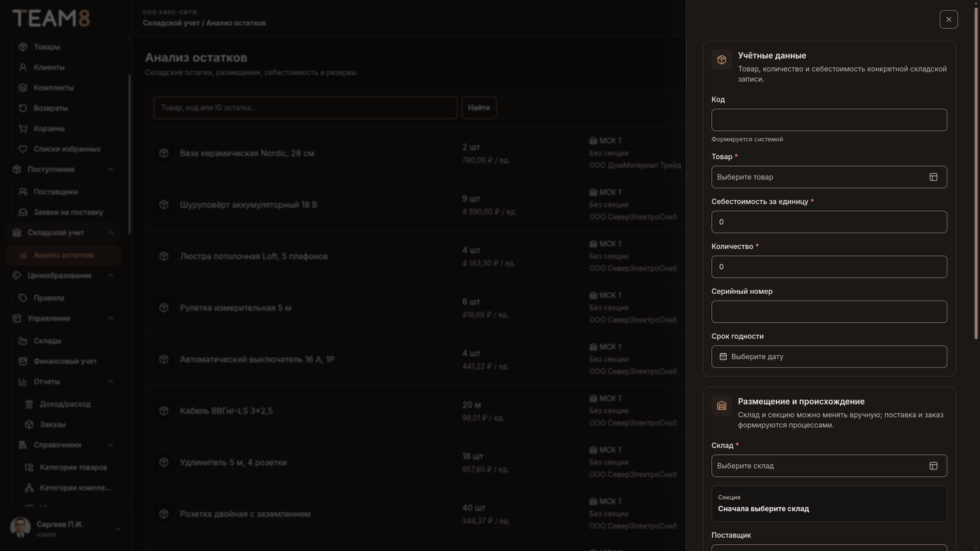The image size is (980, 551).
Task: Click the picker icon in the Товар field
Action: [933, 177]
